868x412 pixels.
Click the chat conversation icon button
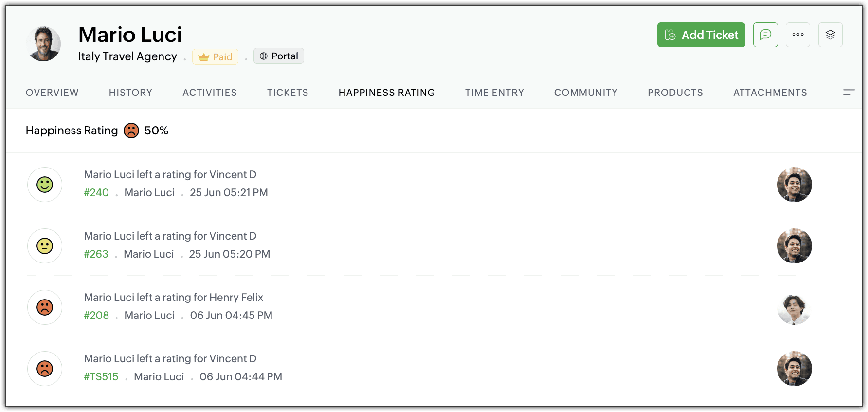(x=765, y=35)
